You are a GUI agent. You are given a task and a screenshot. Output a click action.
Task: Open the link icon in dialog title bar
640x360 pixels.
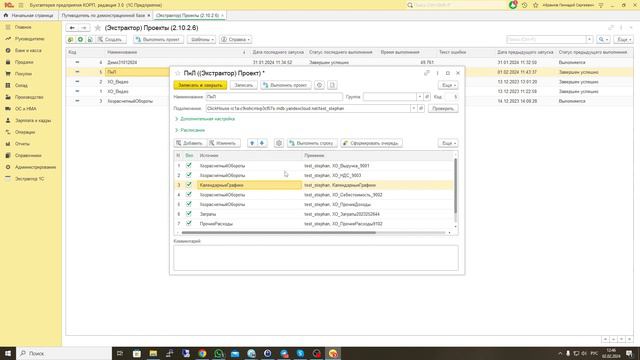(x=427, y=73)
